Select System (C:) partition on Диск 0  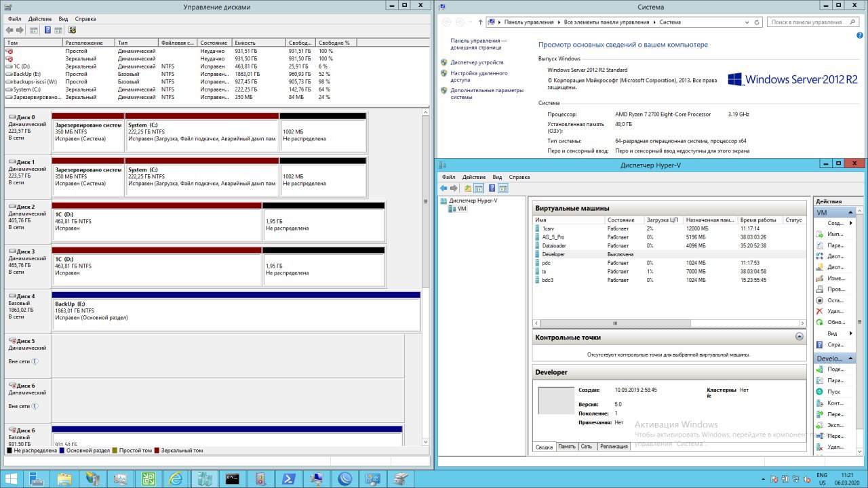click(x=201, y=133)
